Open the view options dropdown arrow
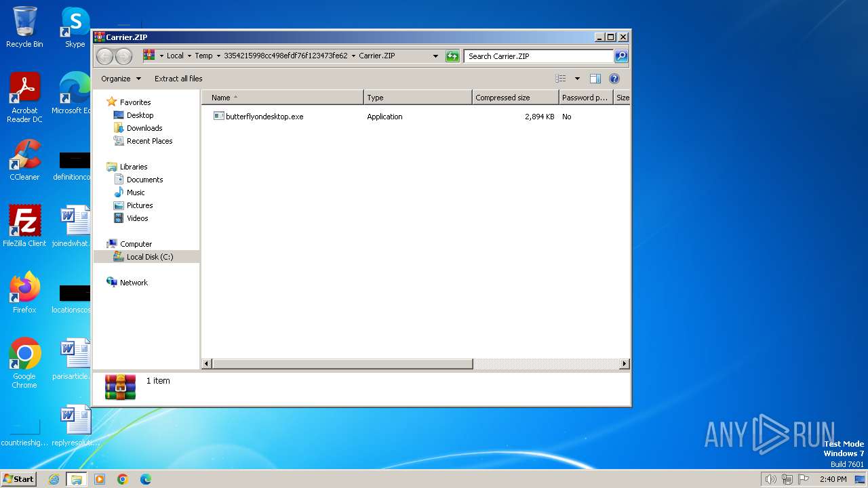 (x=577, y=79)
